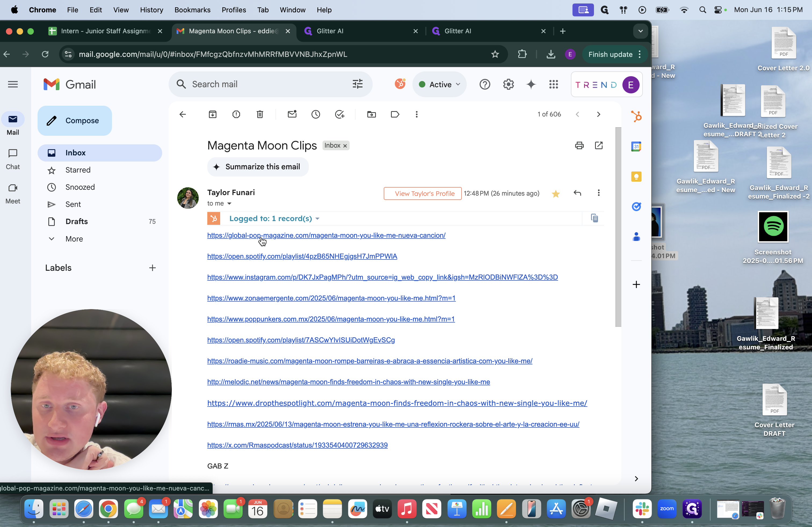Image resolution: width=812 pixels, height=527 pixels.
Task: Open the Chrome tab search dropdown
Action: 640,31
